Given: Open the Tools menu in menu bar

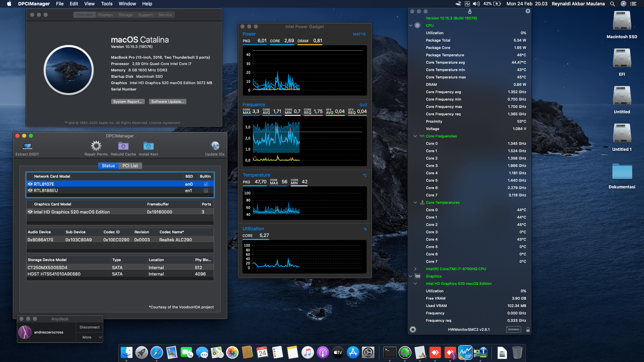Looking at the screenshot, I should tap(107, 4).
